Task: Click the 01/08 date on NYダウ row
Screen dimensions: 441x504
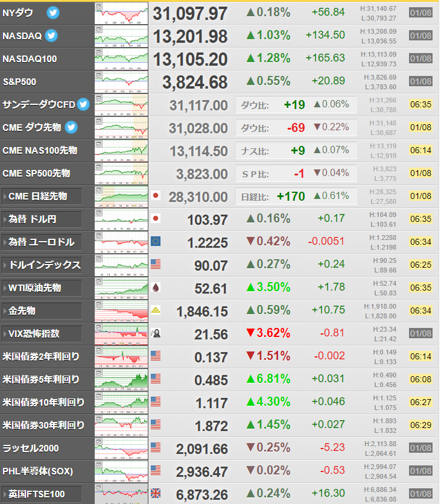Action: tap(420, 13)
